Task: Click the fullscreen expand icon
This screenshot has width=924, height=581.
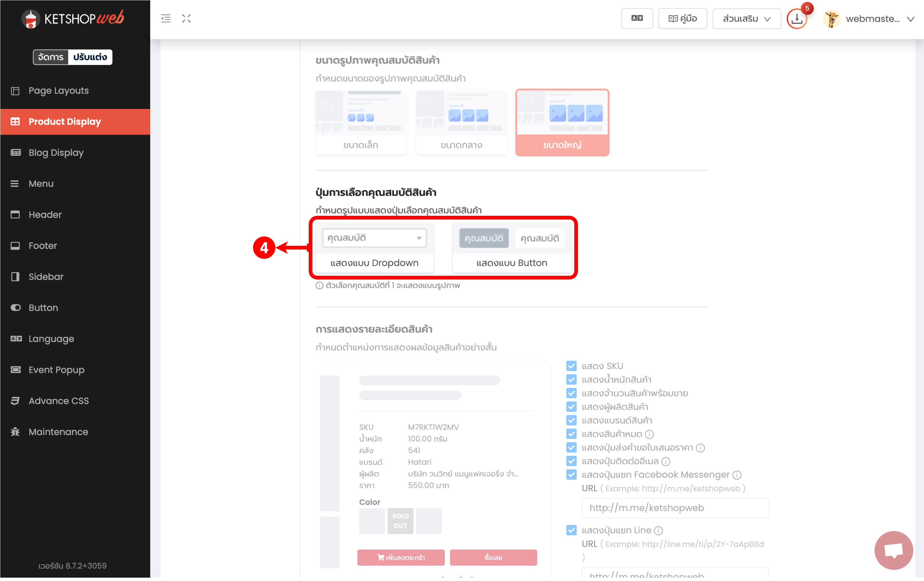Action: [x=187, y=18]
